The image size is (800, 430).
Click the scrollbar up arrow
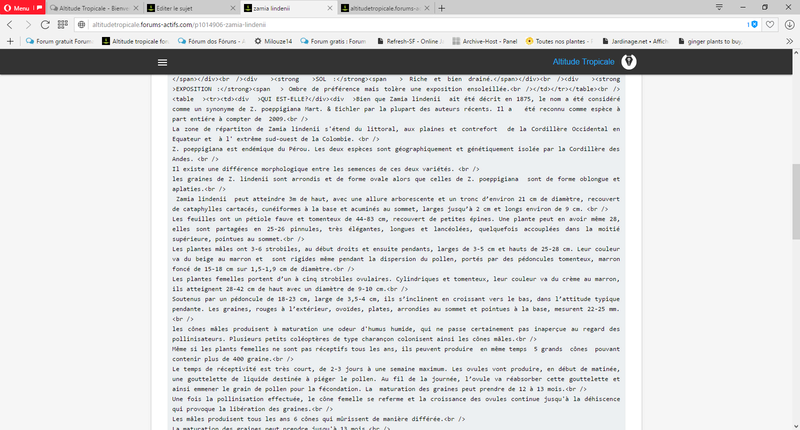pos(796,54)
